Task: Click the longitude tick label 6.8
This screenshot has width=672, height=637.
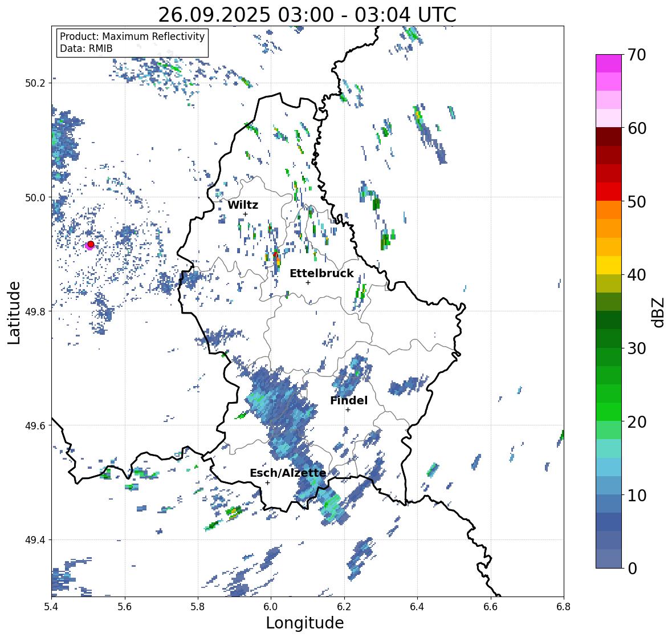Action: click(x=564, y=607)
